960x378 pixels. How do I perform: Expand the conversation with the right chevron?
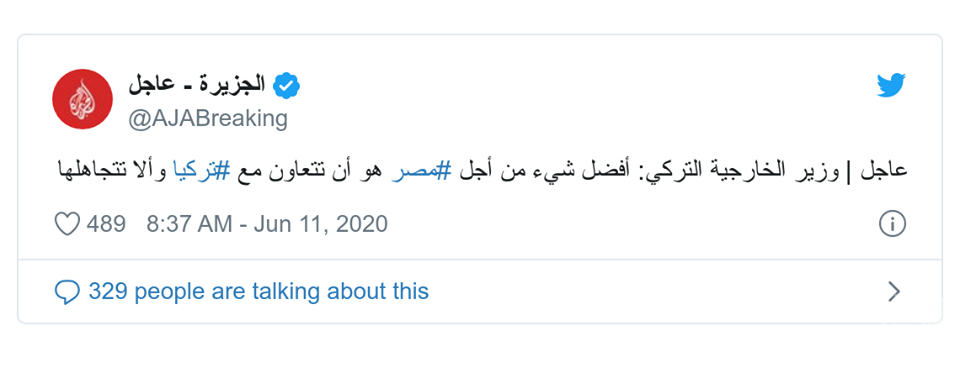click(894, 292)
